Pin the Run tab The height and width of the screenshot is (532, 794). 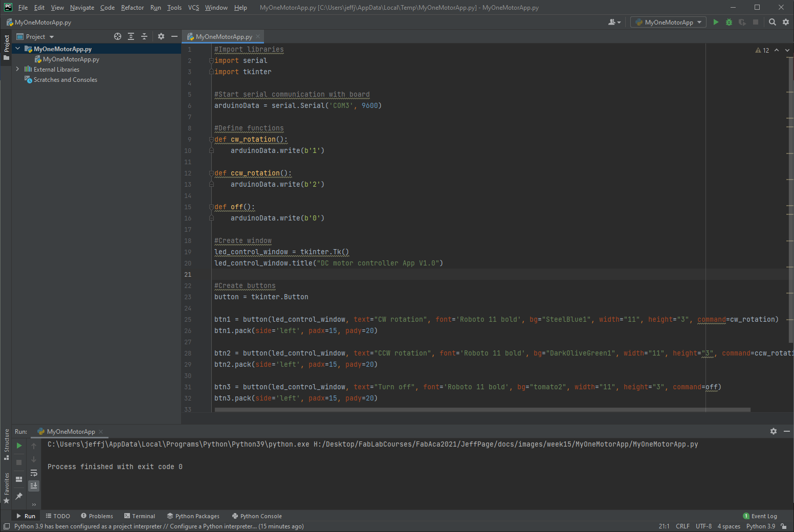click(x=19, y=496)
